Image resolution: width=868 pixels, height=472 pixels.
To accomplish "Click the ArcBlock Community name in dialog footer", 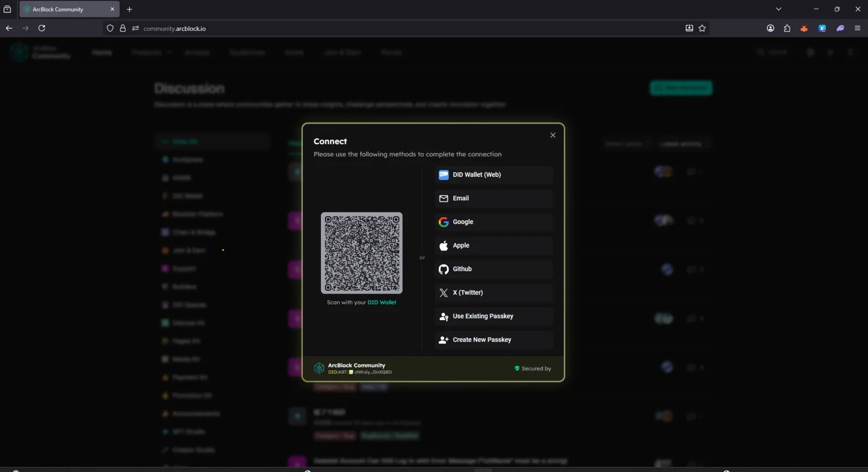I will (356, 365).
